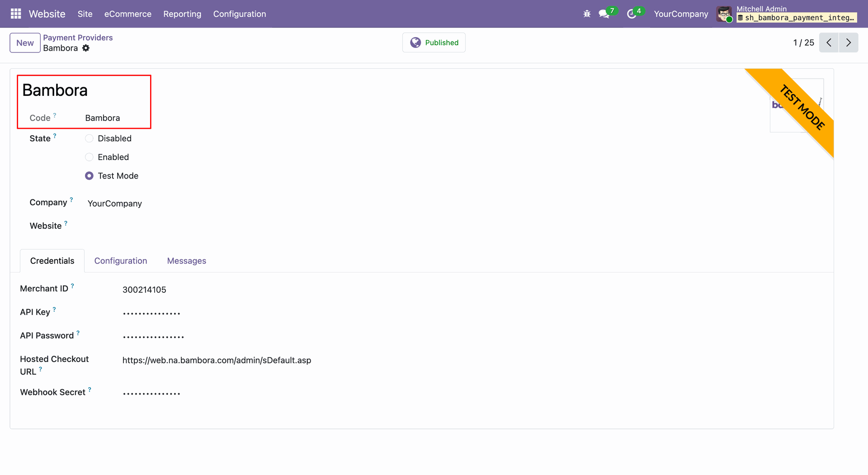This screenshot has width=868, height=475.
Task: Show help tooltip for API Password
Action: pos(78,333)
